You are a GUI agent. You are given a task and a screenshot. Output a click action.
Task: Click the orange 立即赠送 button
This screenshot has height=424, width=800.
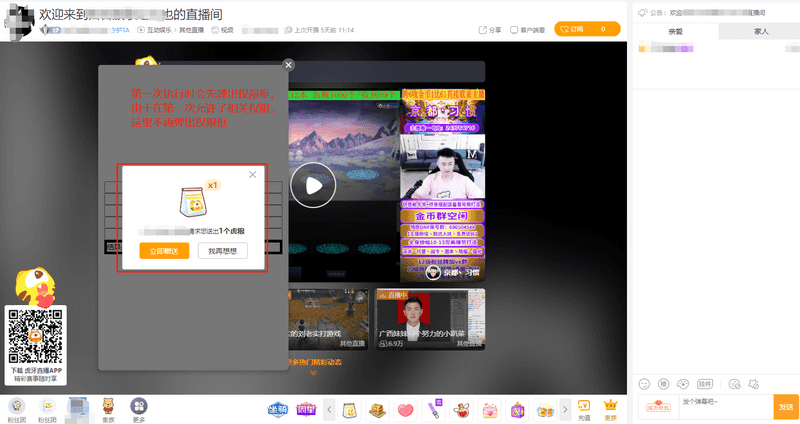tap(164, 251)
